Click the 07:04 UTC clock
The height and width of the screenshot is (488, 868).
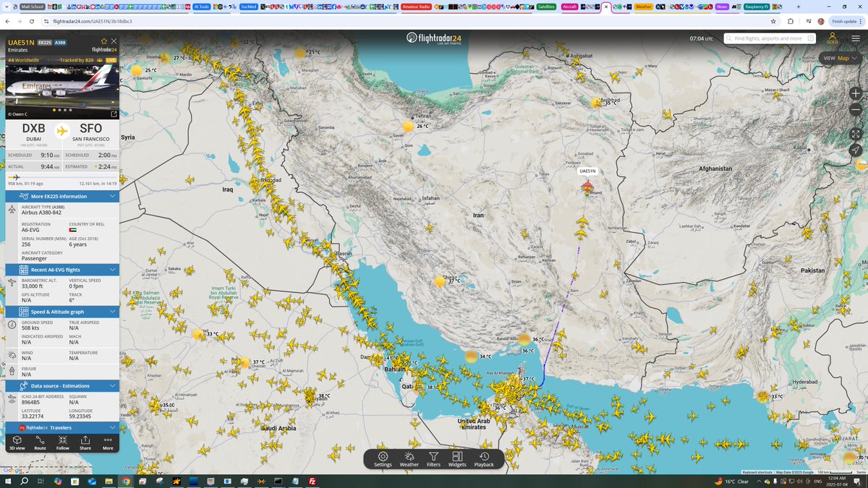click(702, 38)
